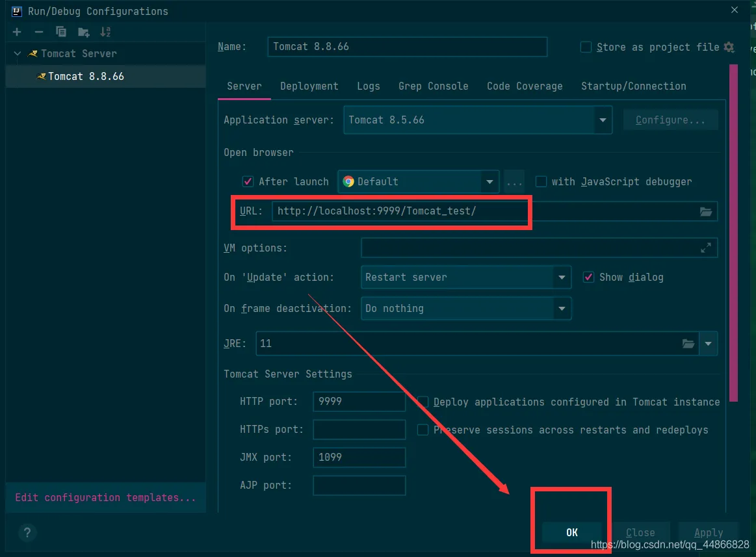
Task: Enable with JavaScript debugger checkbox
Action: click(541, 181)
